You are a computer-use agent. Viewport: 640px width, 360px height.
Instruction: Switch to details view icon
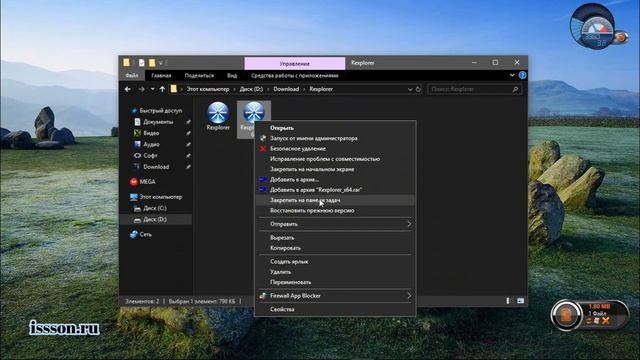click(508, 301)
